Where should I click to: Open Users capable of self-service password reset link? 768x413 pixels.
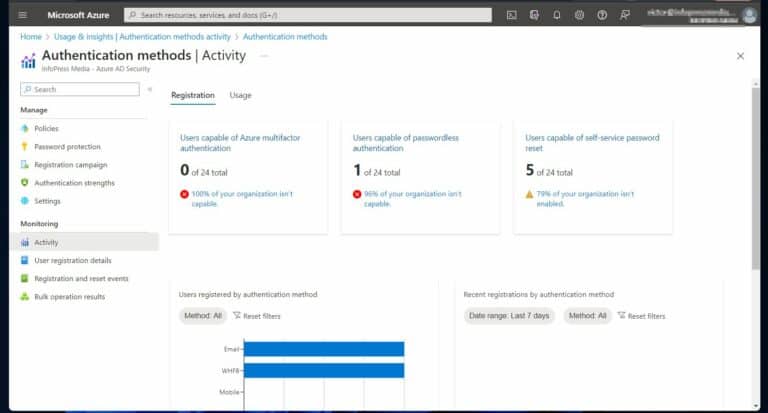point(592,143)
